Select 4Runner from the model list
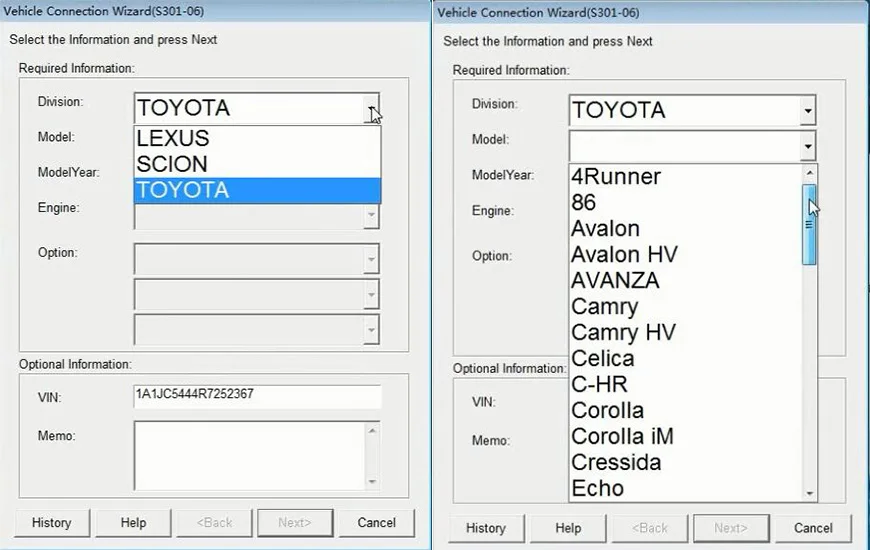Image resolution: width=870 pixels, height=550 pixels. coord(686,176)
